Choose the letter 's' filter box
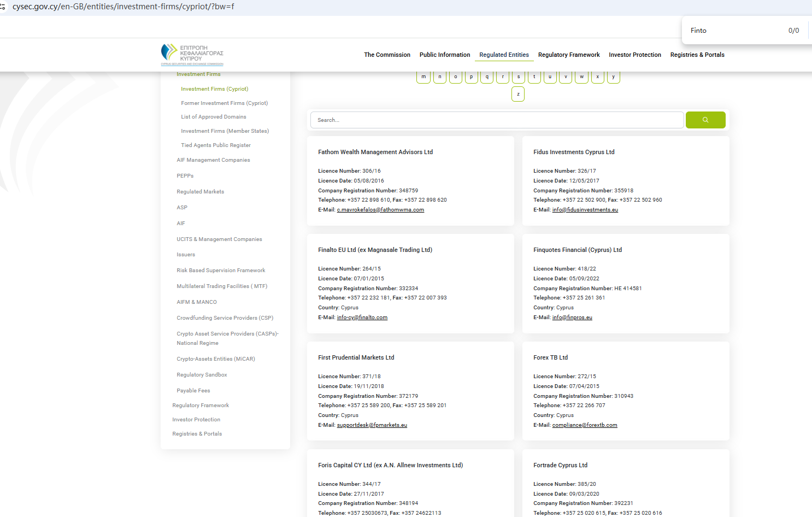The width and height of the screenshot is (812, 517). (x=519, y=77)
